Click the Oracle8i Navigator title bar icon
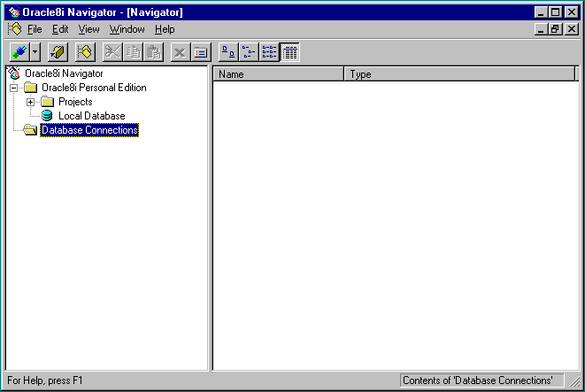 click(x=14, y=12)
